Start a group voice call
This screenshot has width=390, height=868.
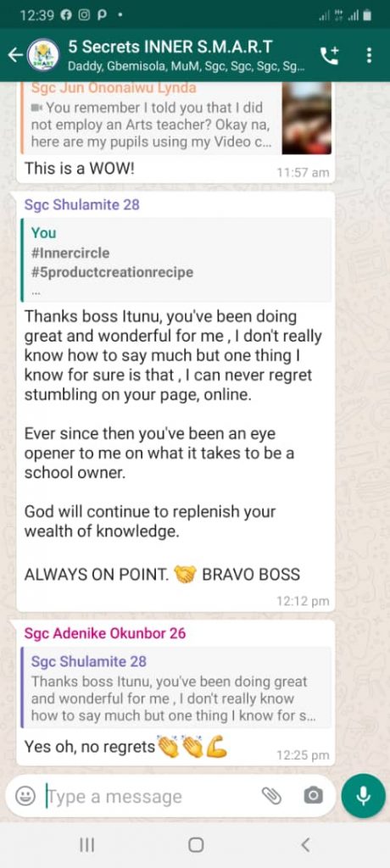(x=330, y=55)
